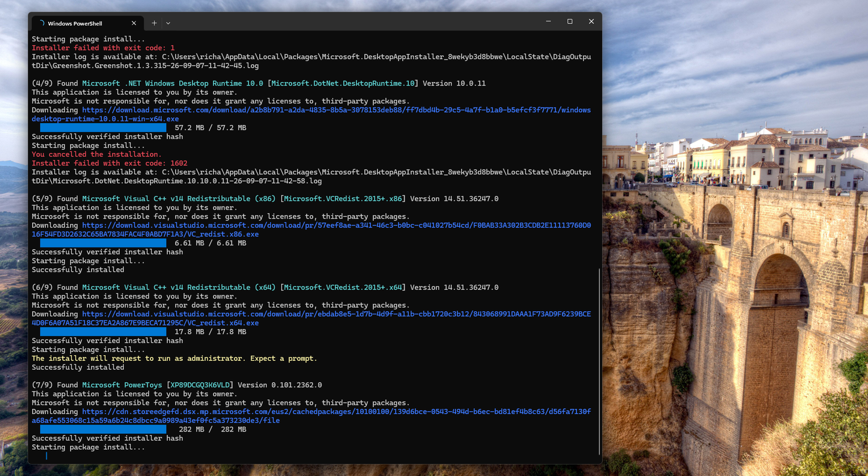Close the Windows PowerShell tab
This screenshot has width=868, height=476.
tap(134, 23)
